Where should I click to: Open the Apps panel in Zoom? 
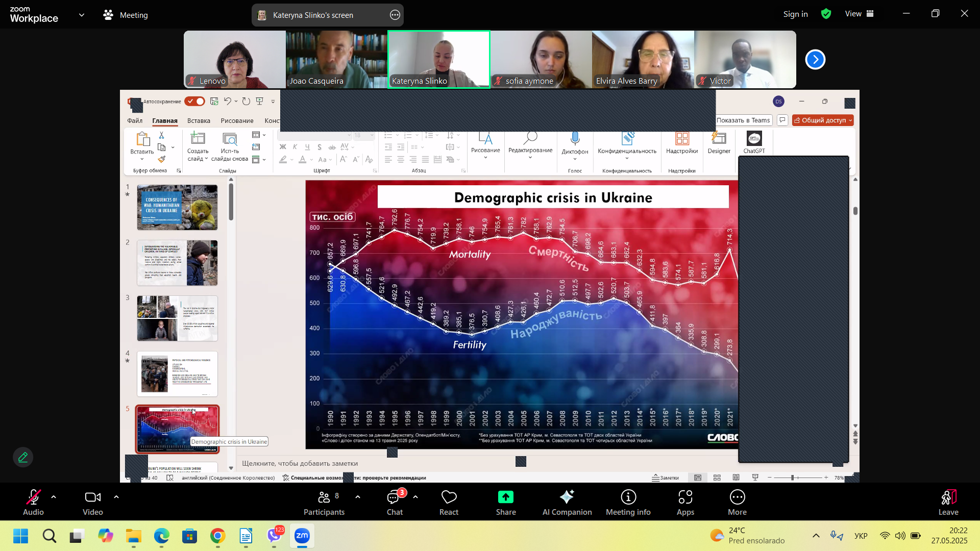(685, 497)
